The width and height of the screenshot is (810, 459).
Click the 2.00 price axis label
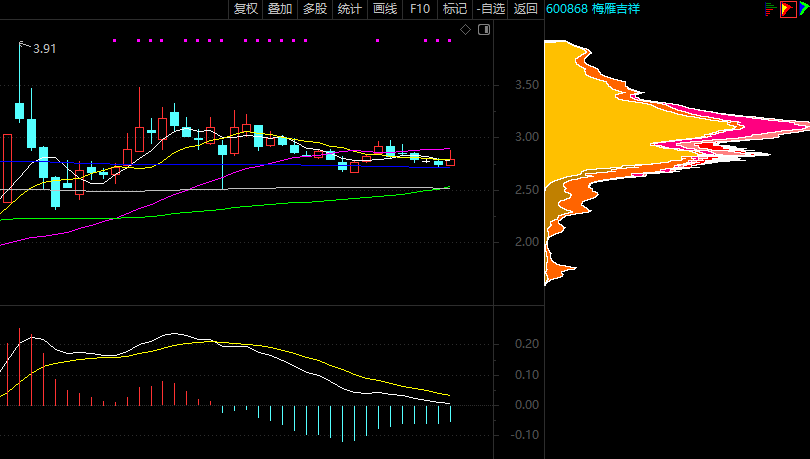click(527, 242)
